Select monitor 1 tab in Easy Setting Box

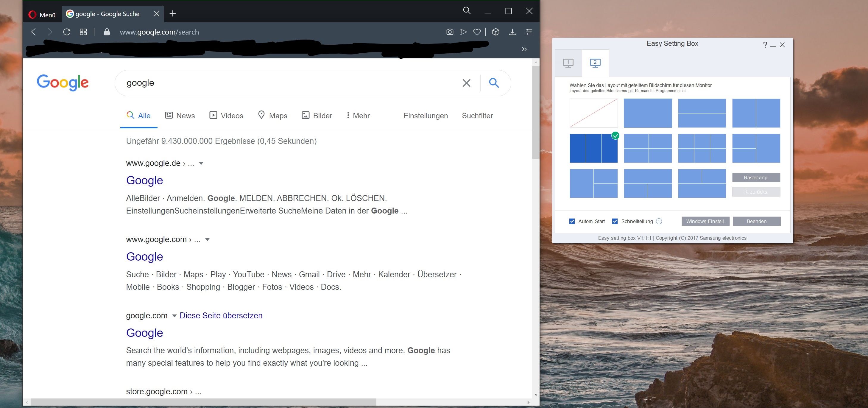click(568, 63)
